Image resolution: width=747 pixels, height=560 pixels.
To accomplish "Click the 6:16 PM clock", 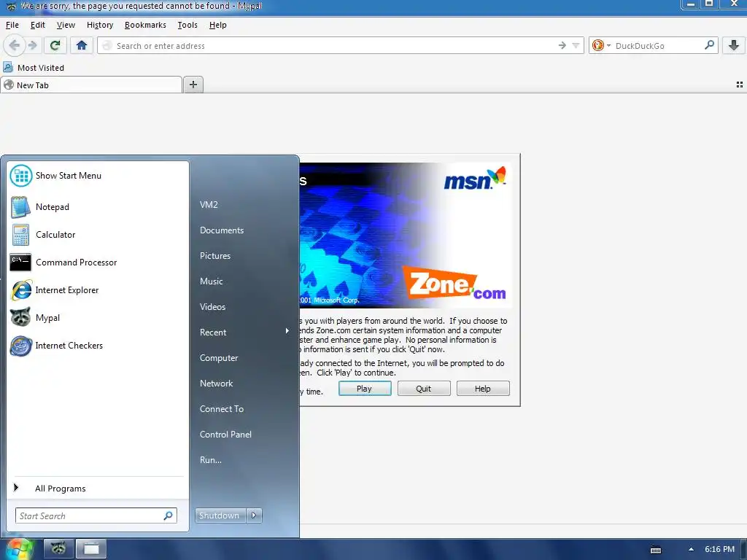I will pyautogui.click(x=720, y=549).
